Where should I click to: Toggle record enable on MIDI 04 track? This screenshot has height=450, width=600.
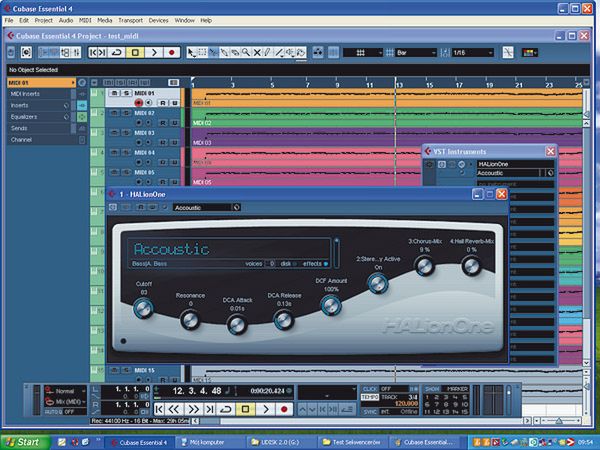[139, 162]
